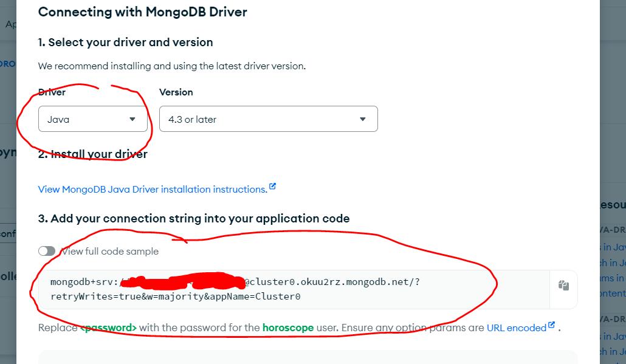Click inside the mongodb+srv connection string box
Image resolution: width=626 pixels, height=364 pixels.
pos(294,289)
